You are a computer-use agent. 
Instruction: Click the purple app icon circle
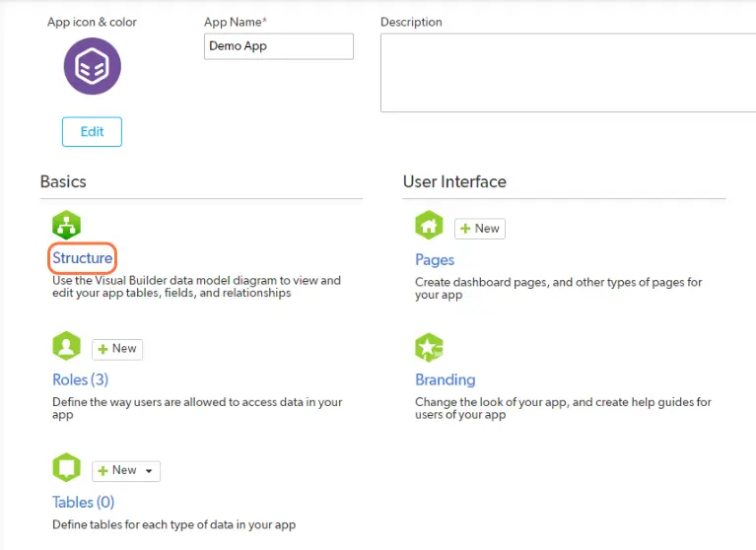tap(92, 66)
